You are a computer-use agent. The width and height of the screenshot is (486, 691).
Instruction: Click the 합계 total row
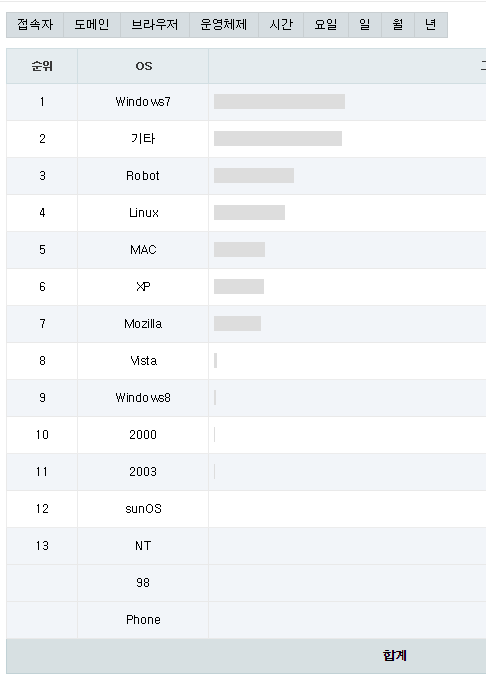[246, 656]
